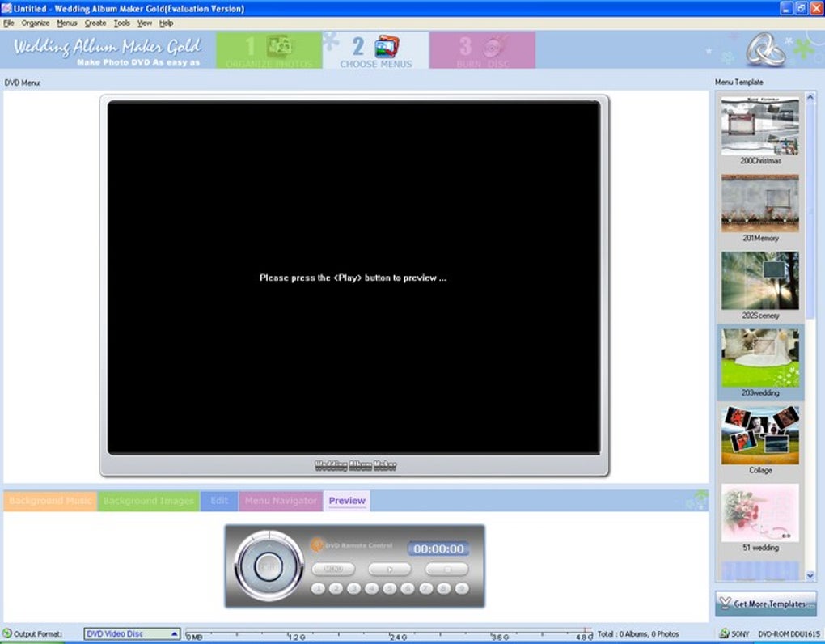Open the Organize menu
The height and width of the screenshot is (644, 825).
click(36, 23)
